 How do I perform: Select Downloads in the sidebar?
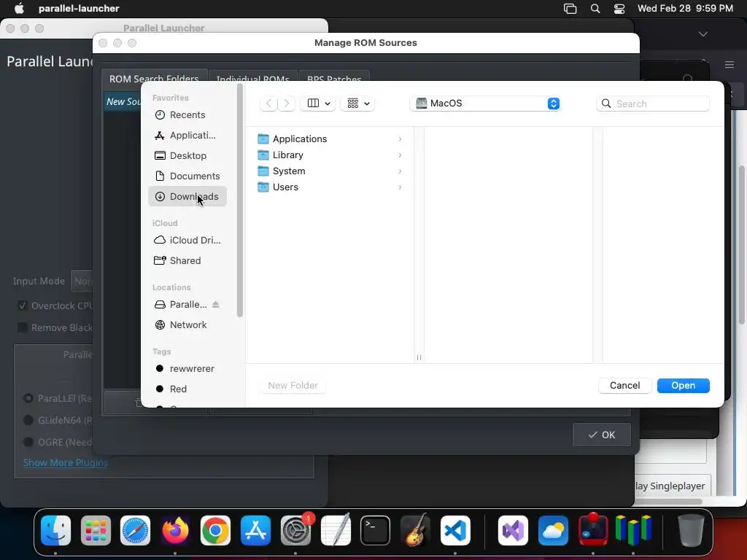tap(187, 197)
